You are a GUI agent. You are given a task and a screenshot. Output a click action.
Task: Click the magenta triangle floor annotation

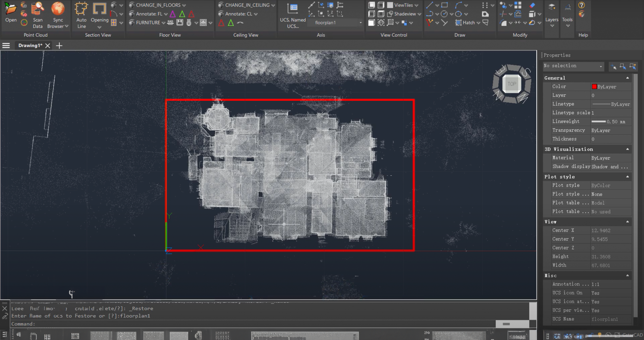pos(173,14)
